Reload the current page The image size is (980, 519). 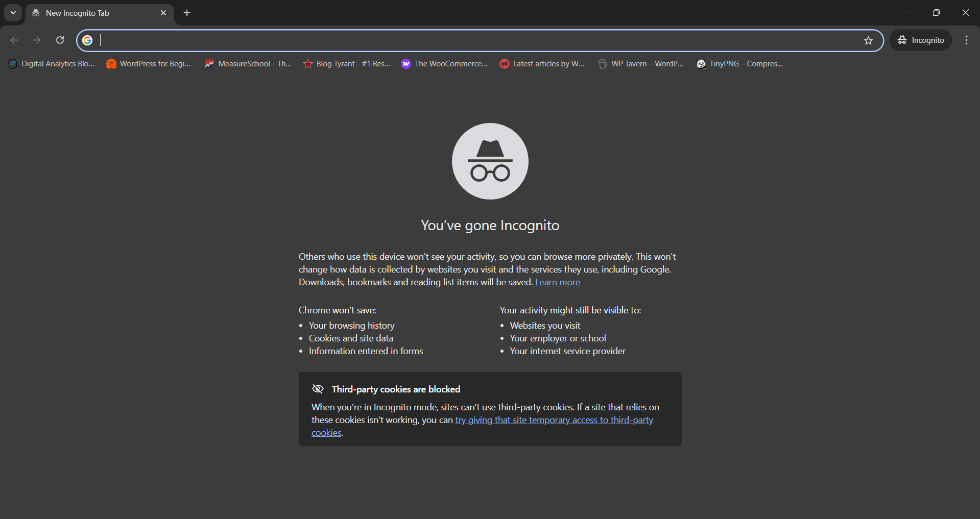coord(60,40)
